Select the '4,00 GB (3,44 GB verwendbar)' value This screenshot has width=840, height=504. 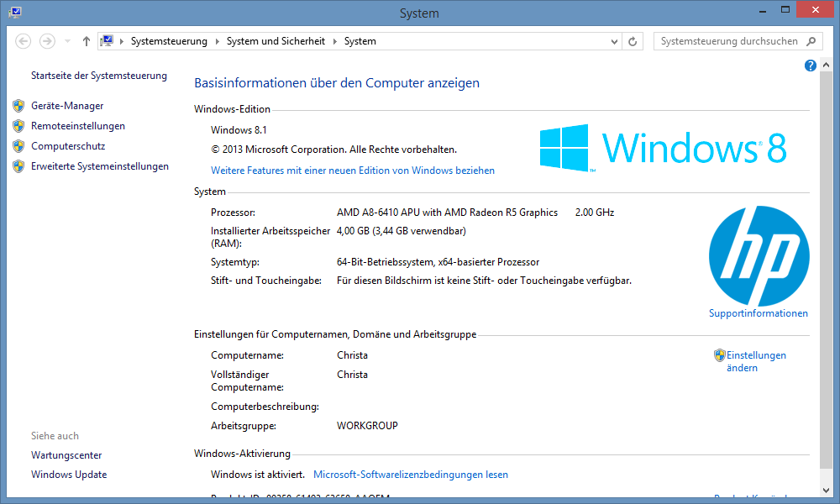(402, 231)
